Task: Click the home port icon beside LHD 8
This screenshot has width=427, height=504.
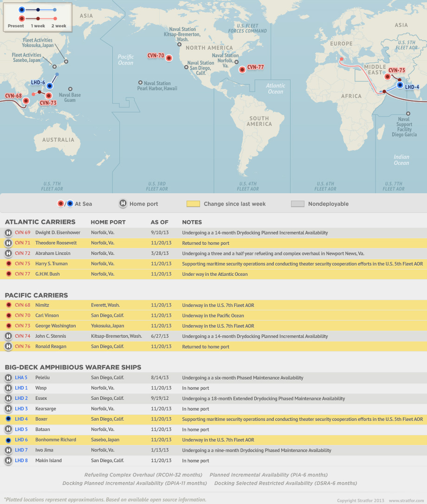Action: (8, 461)
